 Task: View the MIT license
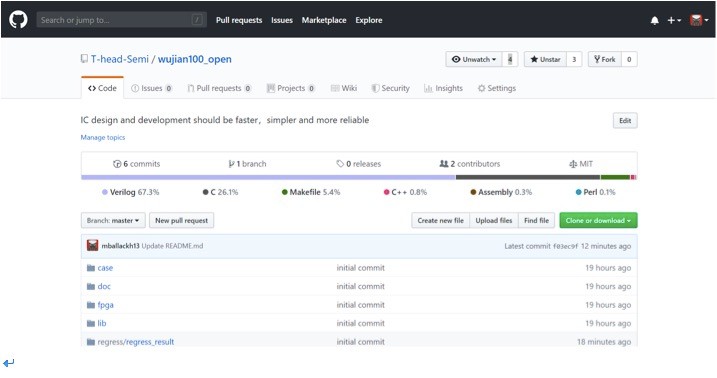[x=581, y=164]
